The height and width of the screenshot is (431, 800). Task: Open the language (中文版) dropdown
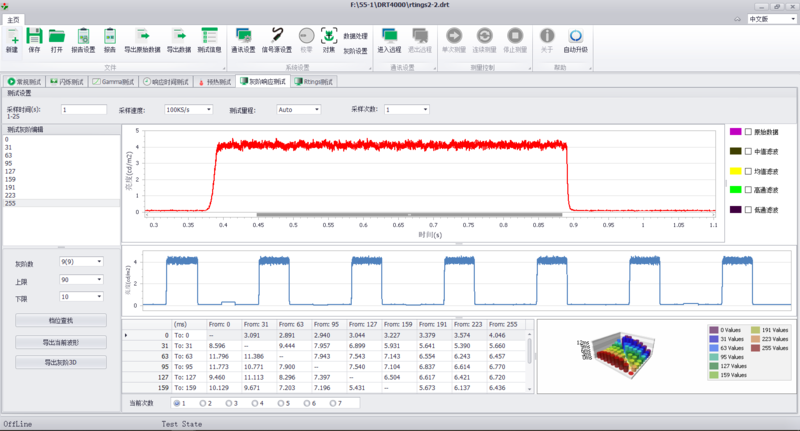point(793,19)
